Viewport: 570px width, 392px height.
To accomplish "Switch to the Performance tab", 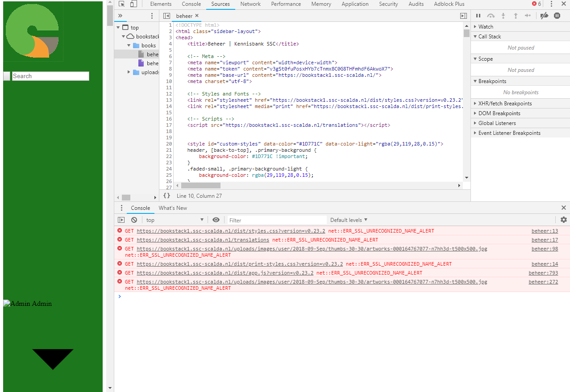I will coord(286,4).
